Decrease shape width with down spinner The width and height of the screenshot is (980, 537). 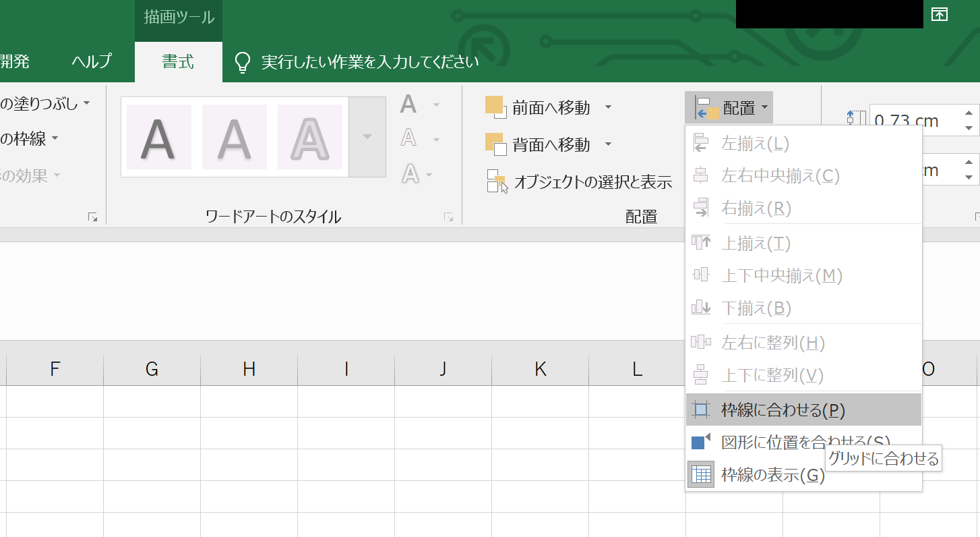click(x=969, y=177)
